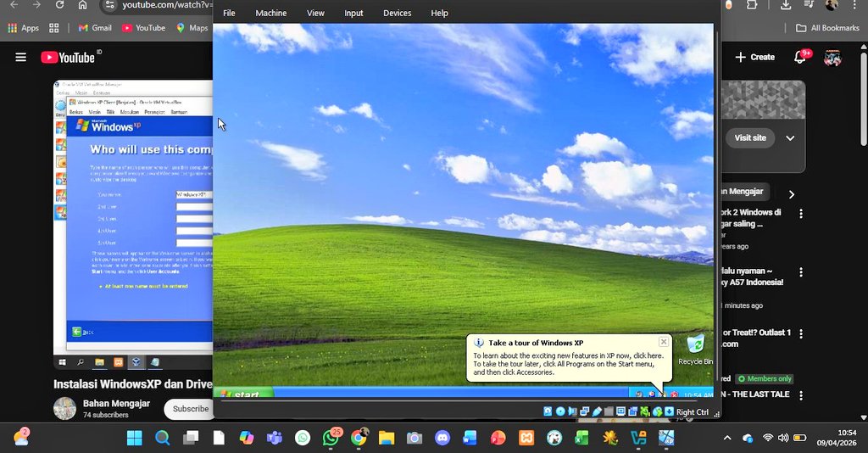Open VirtualBox Devices menu
The height and width of the screenshot is (453, 868).
pos(397,13)
